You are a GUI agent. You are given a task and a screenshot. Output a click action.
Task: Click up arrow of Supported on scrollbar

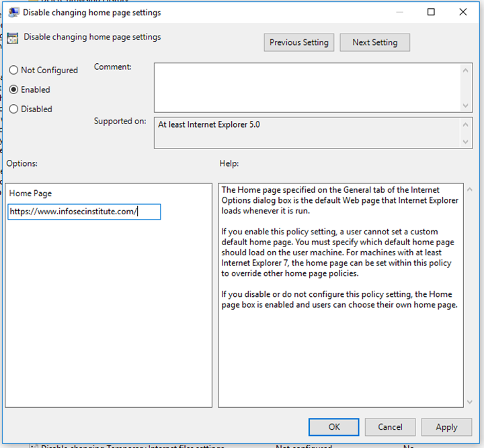click(x=466, y=125)
